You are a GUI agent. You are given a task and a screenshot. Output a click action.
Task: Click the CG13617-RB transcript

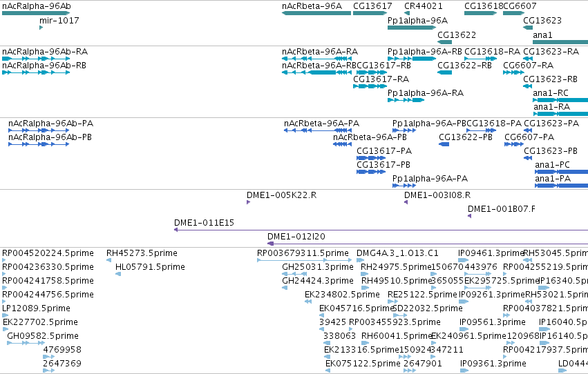372,72
